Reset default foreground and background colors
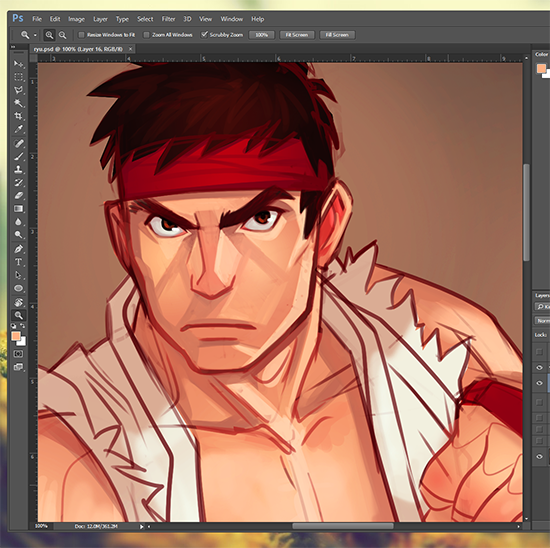The width and height of the screenshot is (550, 548). [14, 326]
